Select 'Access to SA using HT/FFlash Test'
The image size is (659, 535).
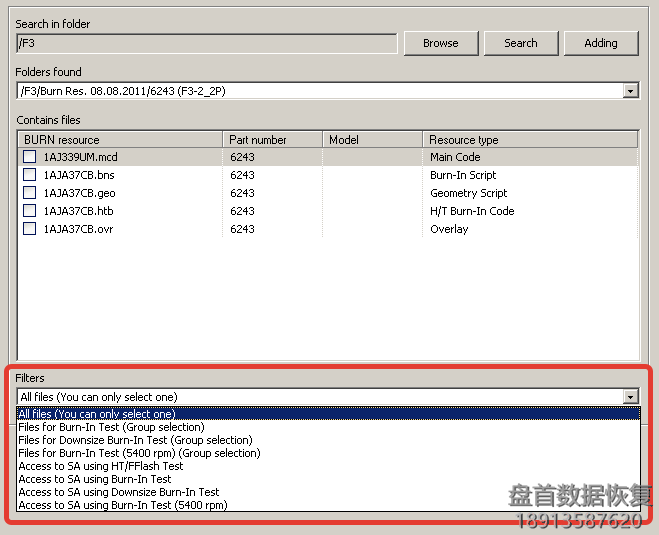click(101, 466)
